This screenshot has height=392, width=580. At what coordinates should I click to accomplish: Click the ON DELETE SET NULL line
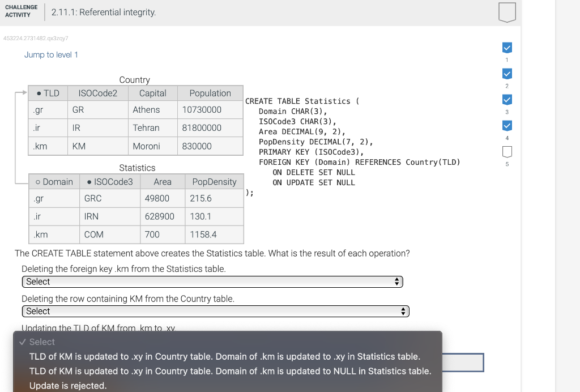click(x=314, y=172)
